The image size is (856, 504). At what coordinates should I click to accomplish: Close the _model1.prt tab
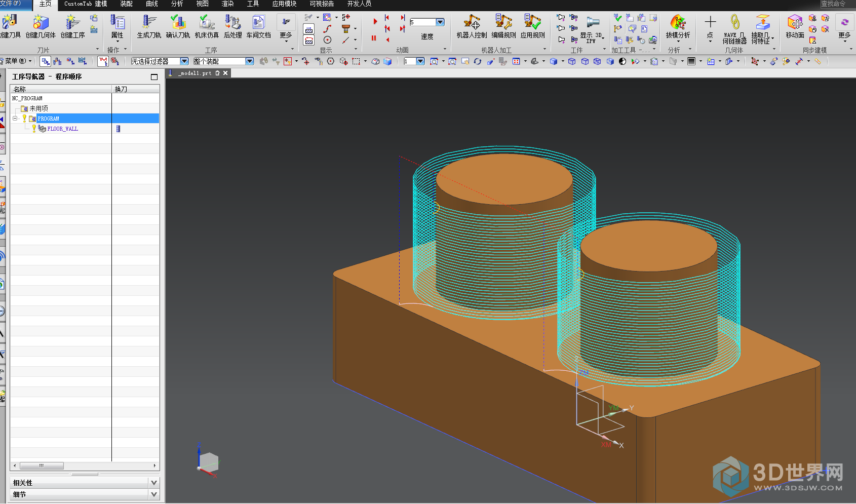(225, 73)
